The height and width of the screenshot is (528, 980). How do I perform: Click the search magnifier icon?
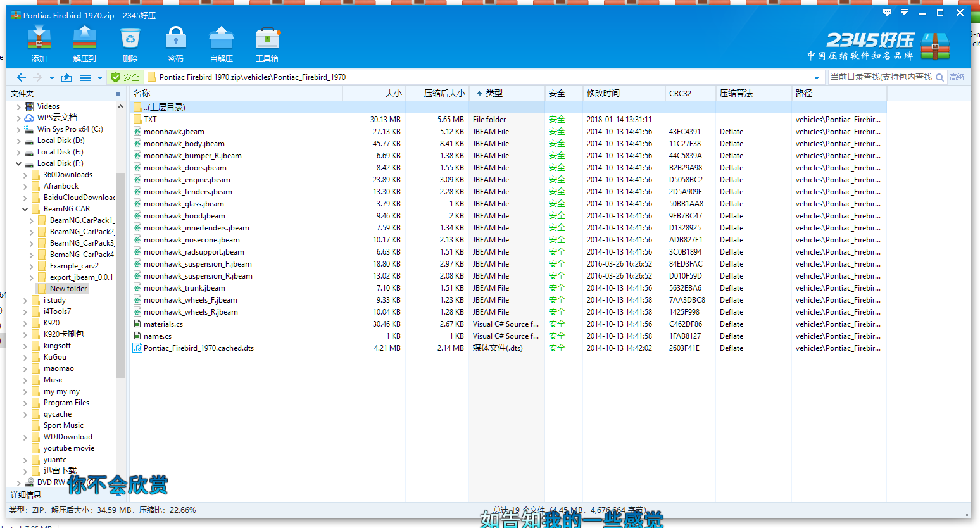point(940,77)
